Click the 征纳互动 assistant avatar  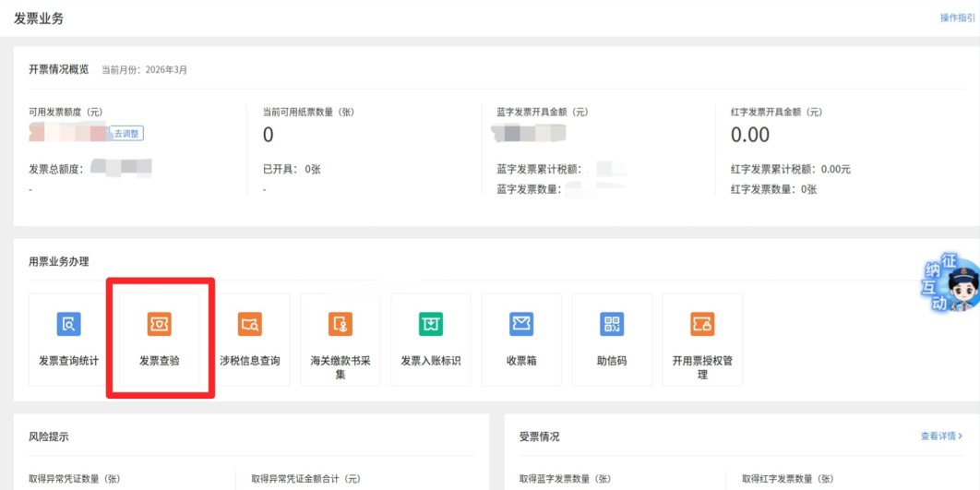click(x=953, y=286)
